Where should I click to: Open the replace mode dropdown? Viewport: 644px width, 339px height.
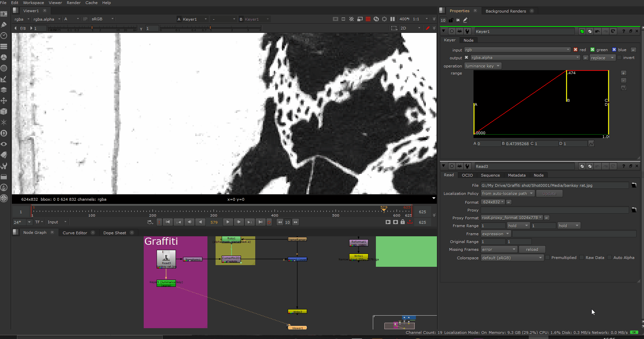[602, 58]
